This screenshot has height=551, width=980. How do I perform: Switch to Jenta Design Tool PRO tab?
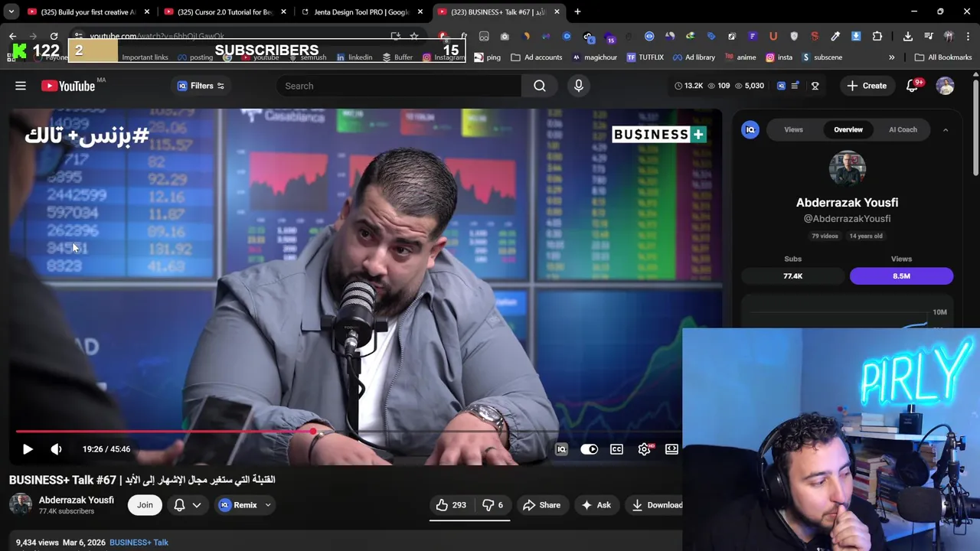pos(360,11)
